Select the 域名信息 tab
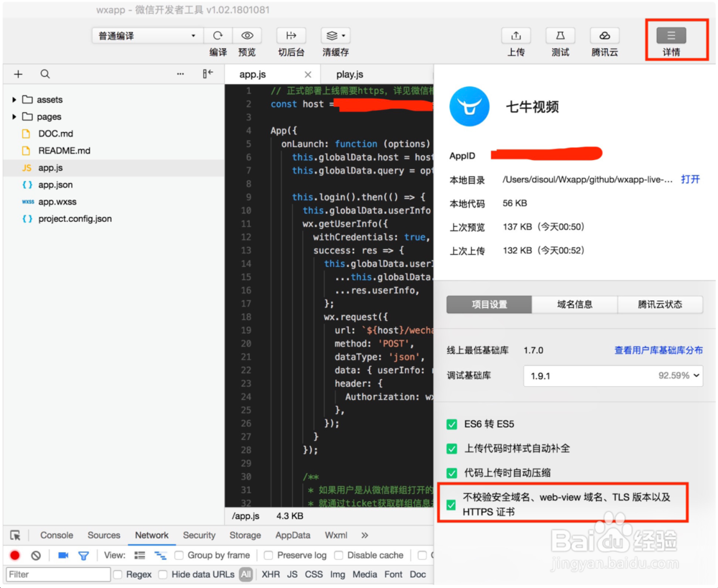The width and height of the screenshot is (718, 588). pyautogui.click(x=574, y=304)
